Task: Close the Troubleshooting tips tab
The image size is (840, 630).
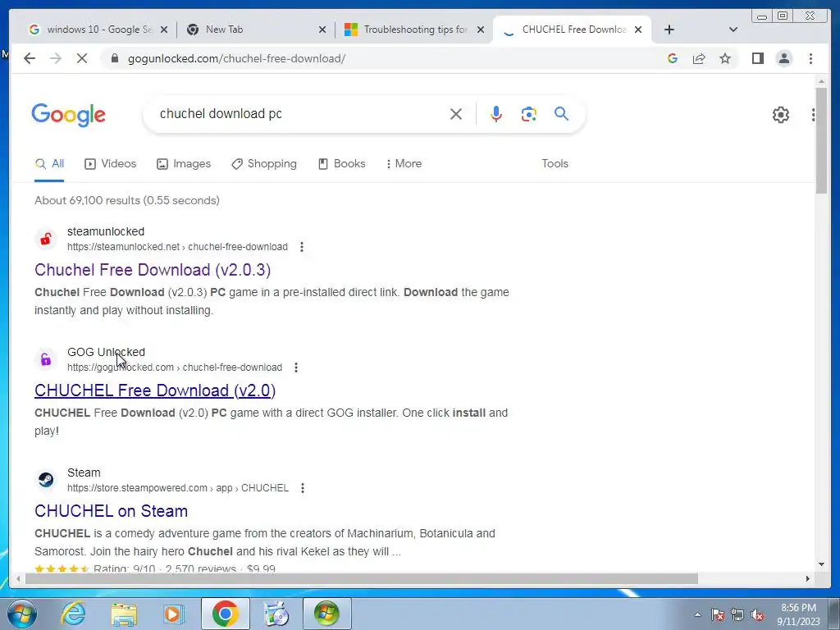Action: tap(481, 30)
